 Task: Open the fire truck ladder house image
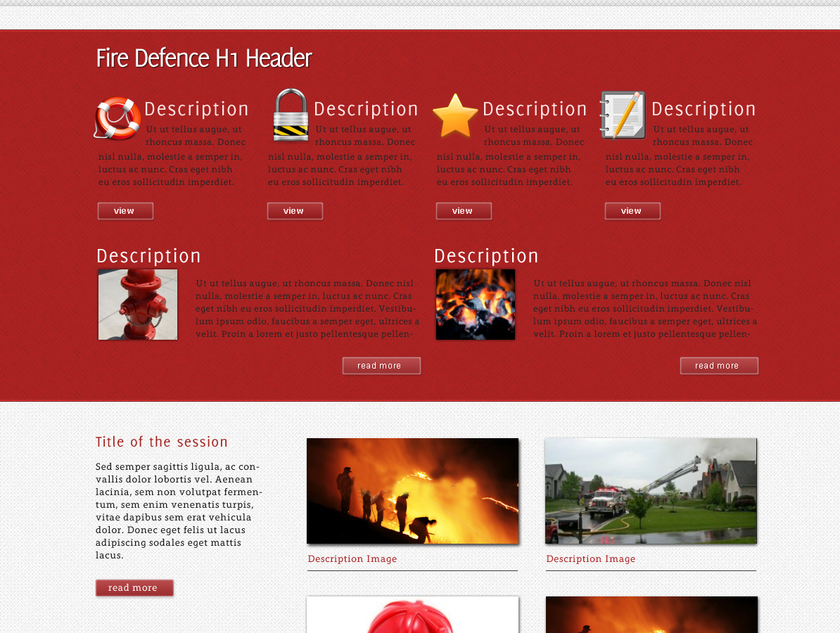(x=651, y=491)
